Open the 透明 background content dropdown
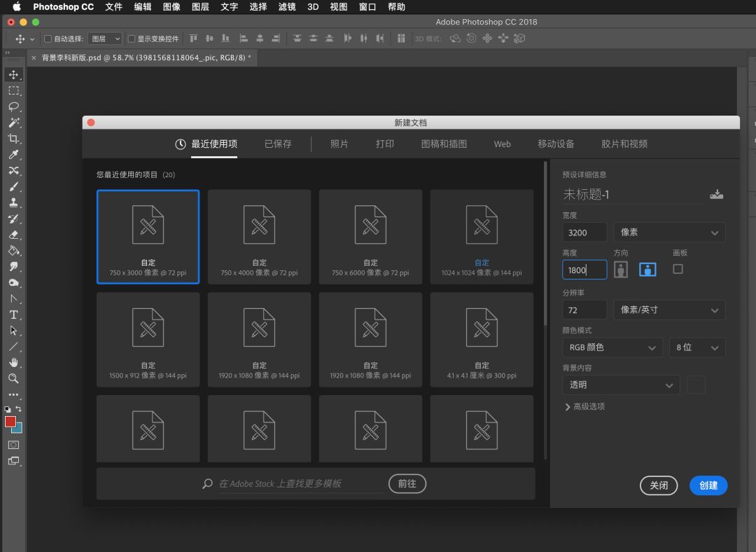 coord(621,385)
